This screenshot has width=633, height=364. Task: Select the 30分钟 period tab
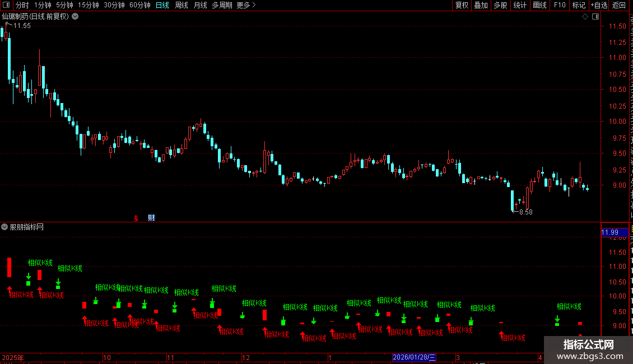coord(114,5)
